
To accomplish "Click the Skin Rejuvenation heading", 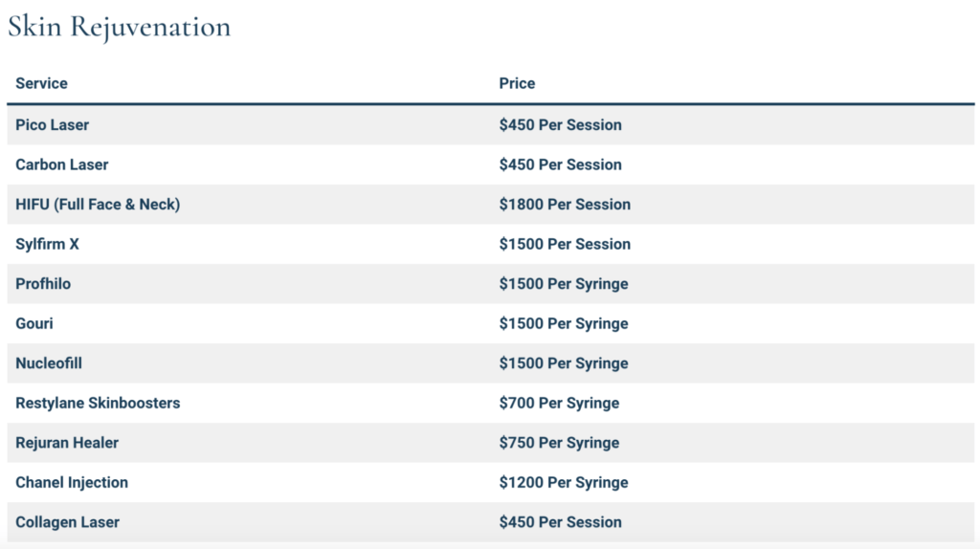I will [x=120, y=28].
